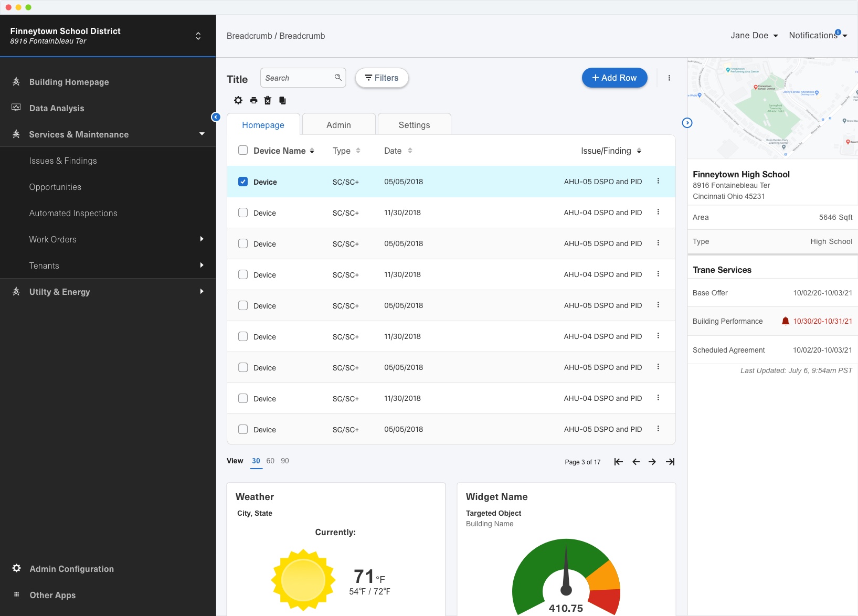Open the Issues & Findings menu item

coord(63,161)
